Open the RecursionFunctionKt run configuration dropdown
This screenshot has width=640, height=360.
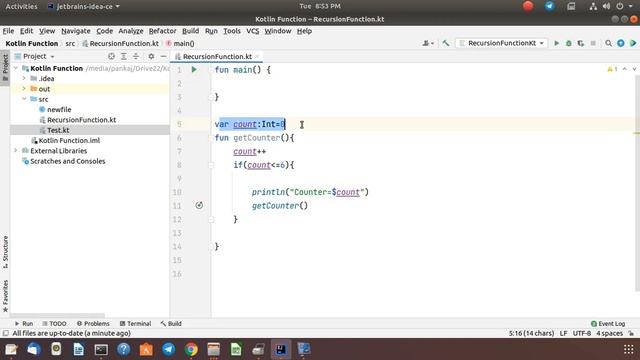coord(502,43)
